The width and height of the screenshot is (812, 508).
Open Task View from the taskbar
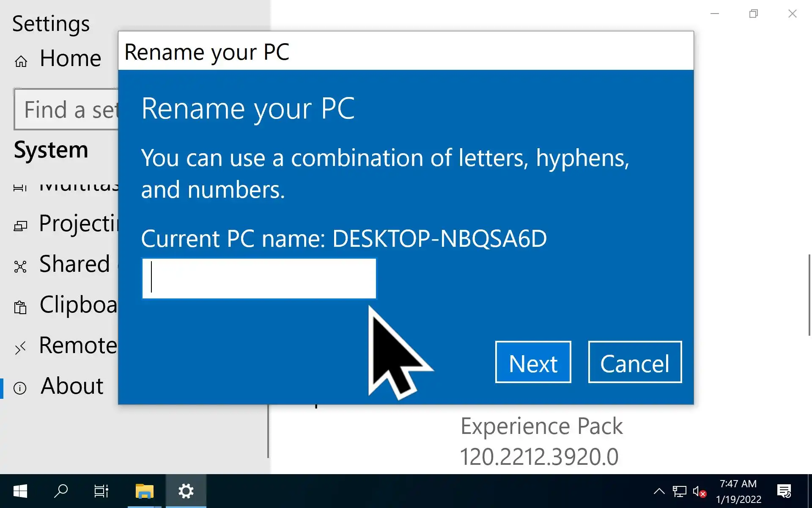click(x=101, y=491)
